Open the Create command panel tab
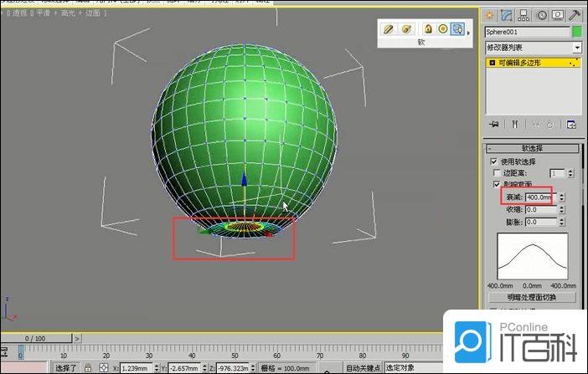588x374 pixels. click(x=490, y=14)
